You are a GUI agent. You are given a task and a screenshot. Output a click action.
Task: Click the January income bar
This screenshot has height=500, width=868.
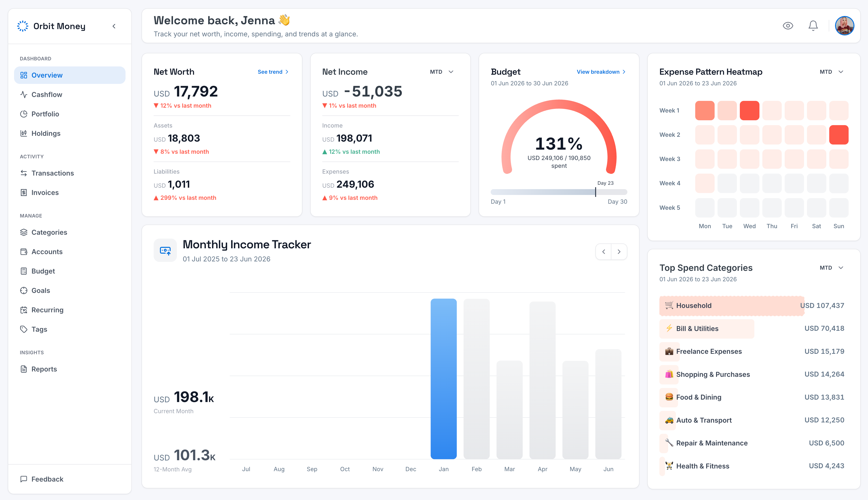point(443,379)
